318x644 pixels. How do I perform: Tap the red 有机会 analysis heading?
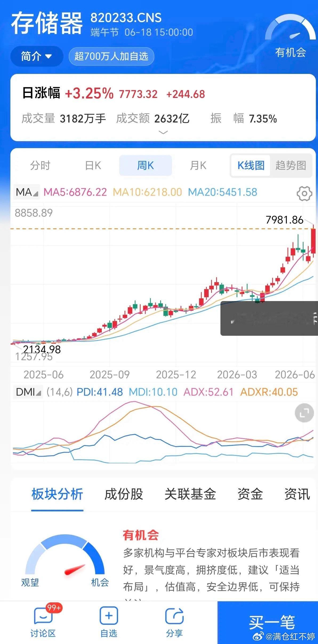coord(141,535)
